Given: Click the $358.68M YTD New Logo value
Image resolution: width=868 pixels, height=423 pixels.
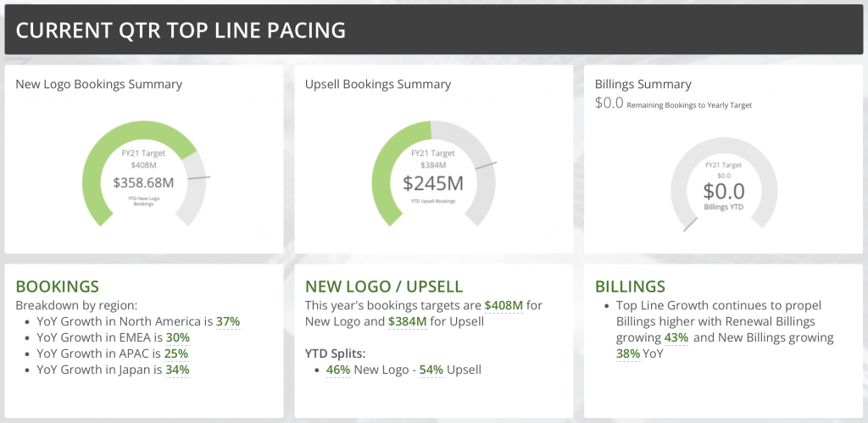Looking at the screenshot, I should coord(144,183).
